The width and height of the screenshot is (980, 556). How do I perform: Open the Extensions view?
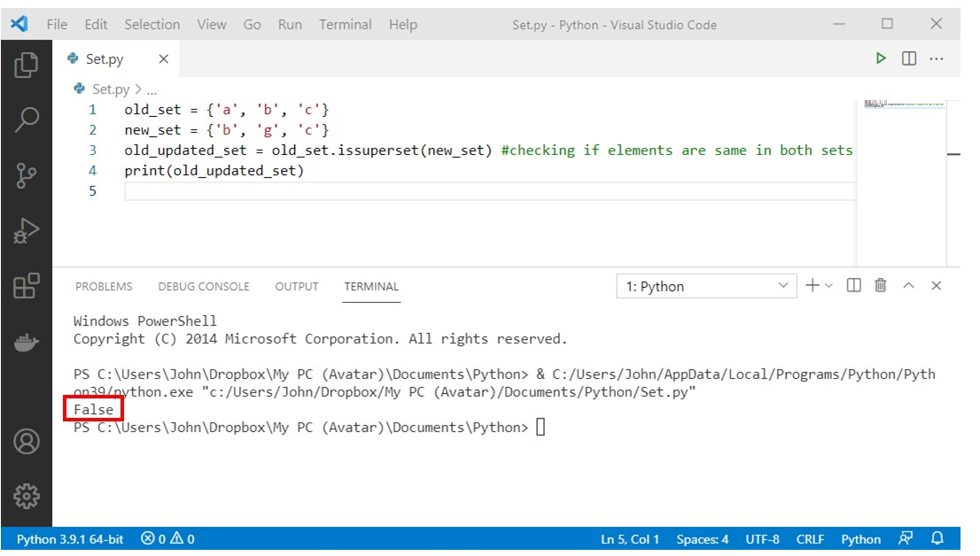point(27,286)
